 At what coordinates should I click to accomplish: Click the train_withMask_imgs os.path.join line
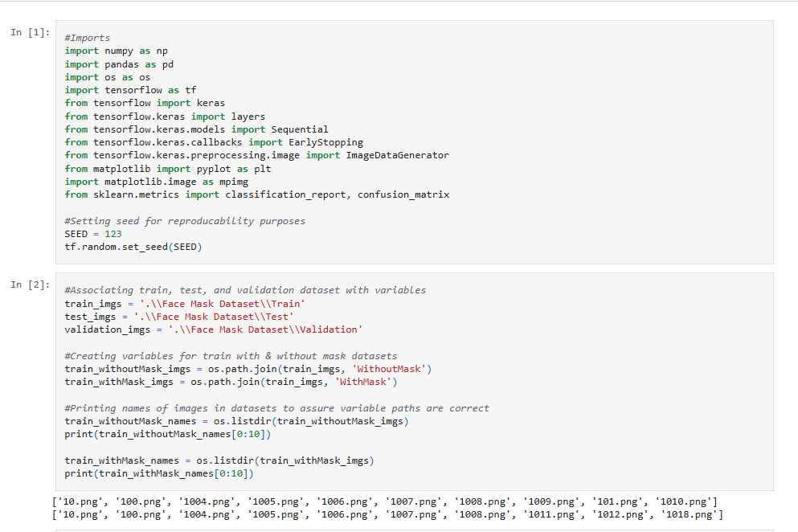[x=231, y=382]
